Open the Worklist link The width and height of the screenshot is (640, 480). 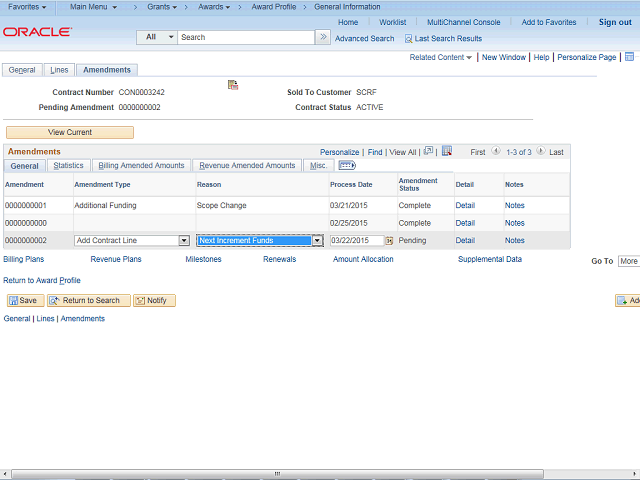pos(393,22)
